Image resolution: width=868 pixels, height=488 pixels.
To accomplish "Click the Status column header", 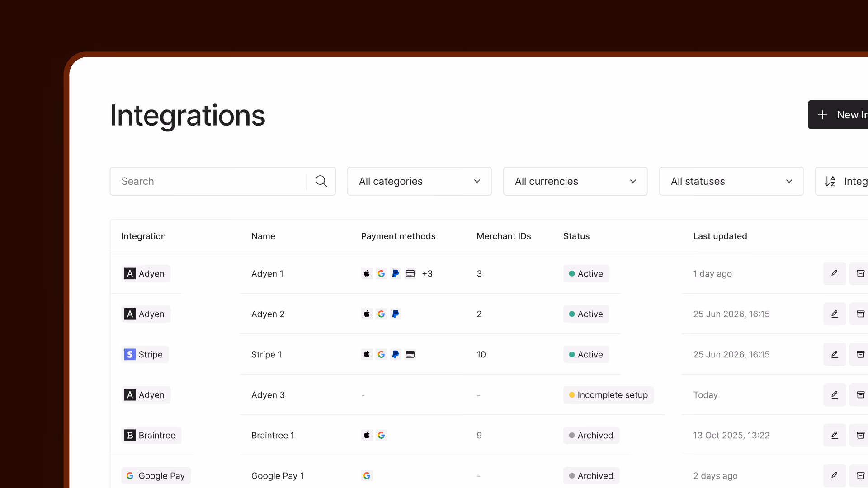I will pos(576,236).
